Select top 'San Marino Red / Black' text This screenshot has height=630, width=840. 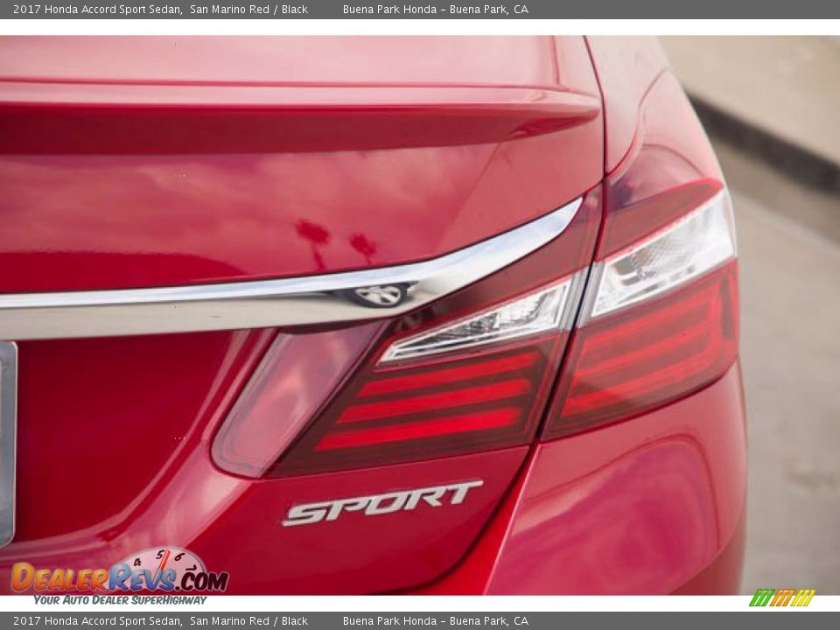pos(248,10)
